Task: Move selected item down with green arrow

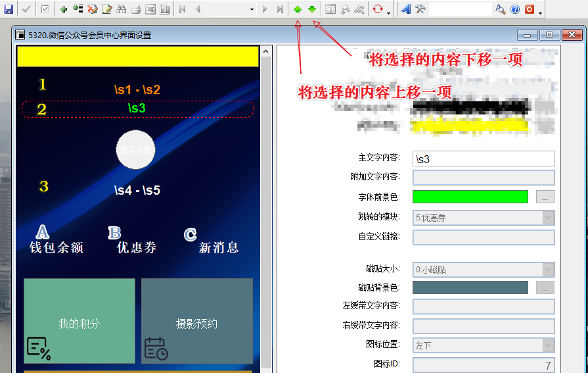Action: click(312, 9)
